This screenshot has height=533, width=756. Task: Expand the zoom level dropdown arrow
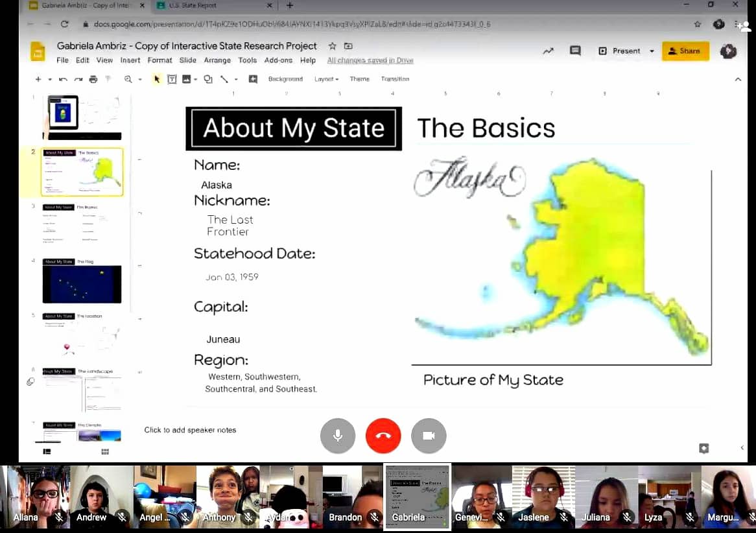pos(140,79)
